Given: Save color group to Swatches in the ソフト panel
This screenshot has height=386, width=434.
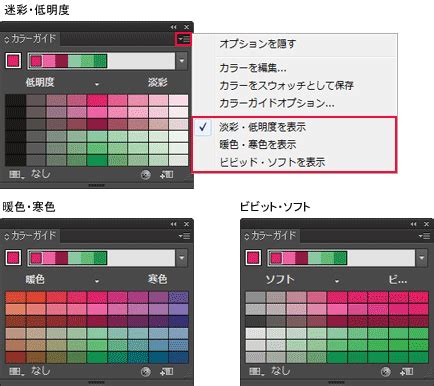Looking at the screenshot, I should tap(407, 371).
